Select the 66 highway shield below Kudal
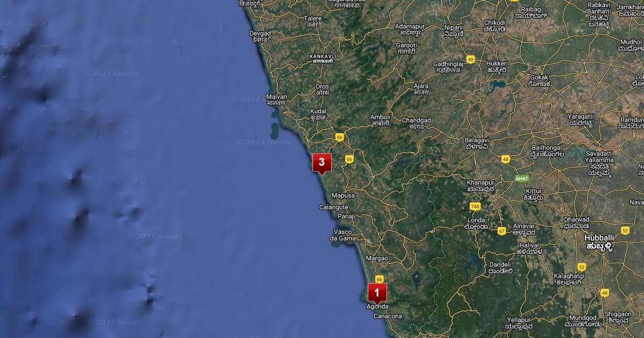644x338 pixels. [x=339, y=137]
